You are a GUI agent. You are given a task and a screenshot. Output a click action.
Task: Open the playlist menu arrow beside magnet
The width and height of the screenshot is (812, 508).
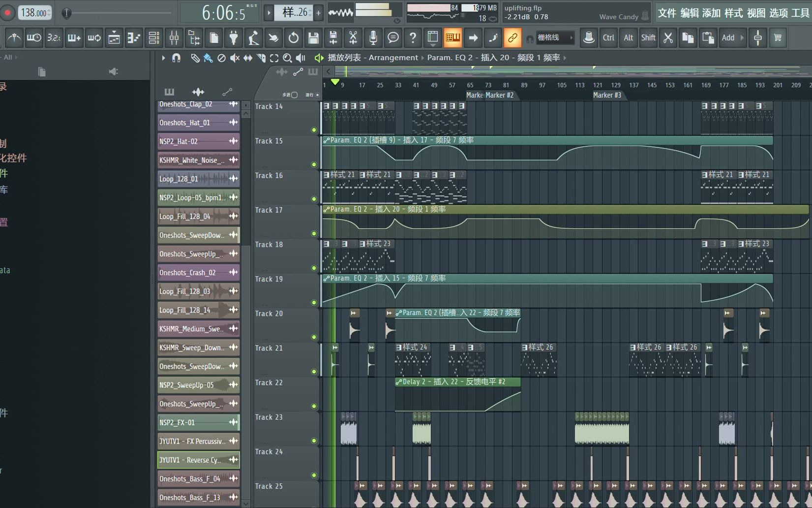163,58
